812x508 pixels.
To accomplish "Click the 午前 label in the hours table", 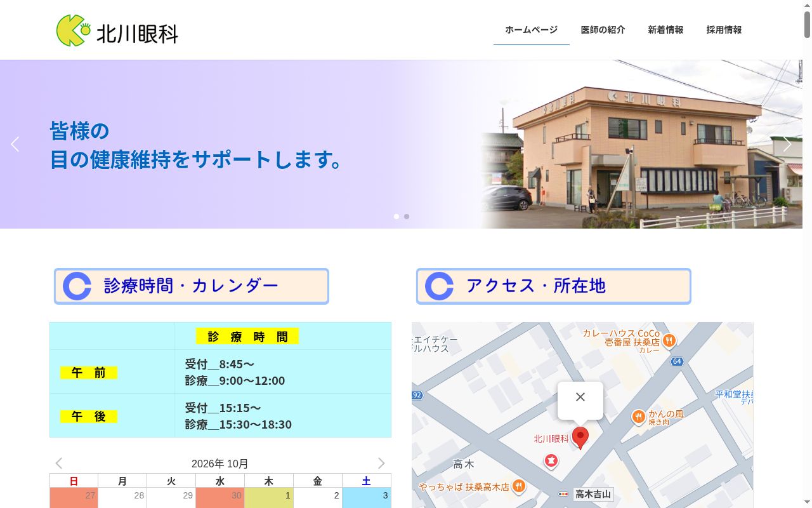I will (x=89, y=373).
